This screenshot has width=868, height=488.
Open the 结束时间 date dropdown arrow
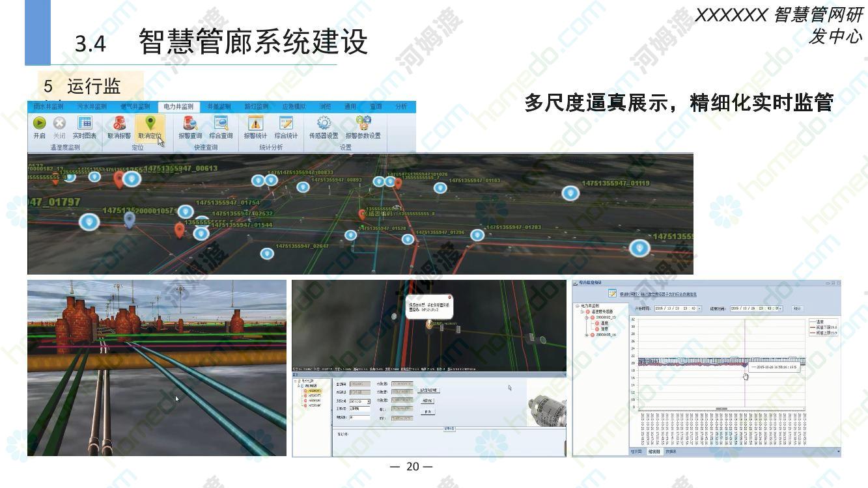[x=780, y=308]
